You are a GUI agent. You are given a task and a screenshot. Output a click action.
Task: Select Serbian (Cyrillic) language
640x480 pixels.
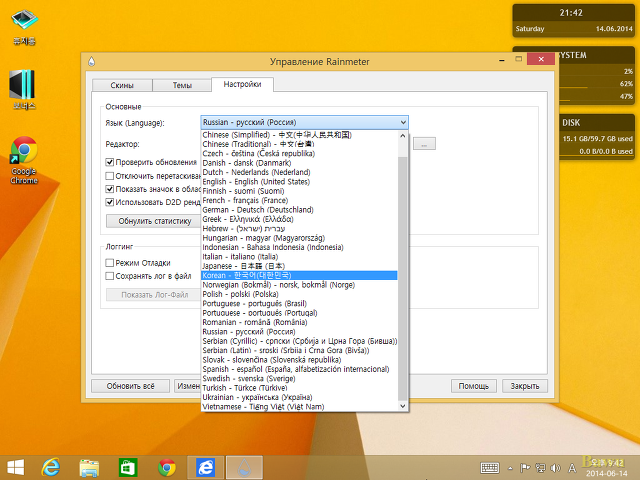[299, 341]
